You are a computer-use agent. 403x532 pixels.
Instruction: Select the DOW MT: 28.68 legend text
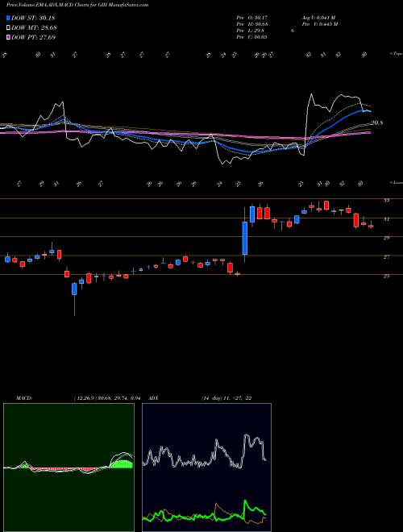(34, 27)
